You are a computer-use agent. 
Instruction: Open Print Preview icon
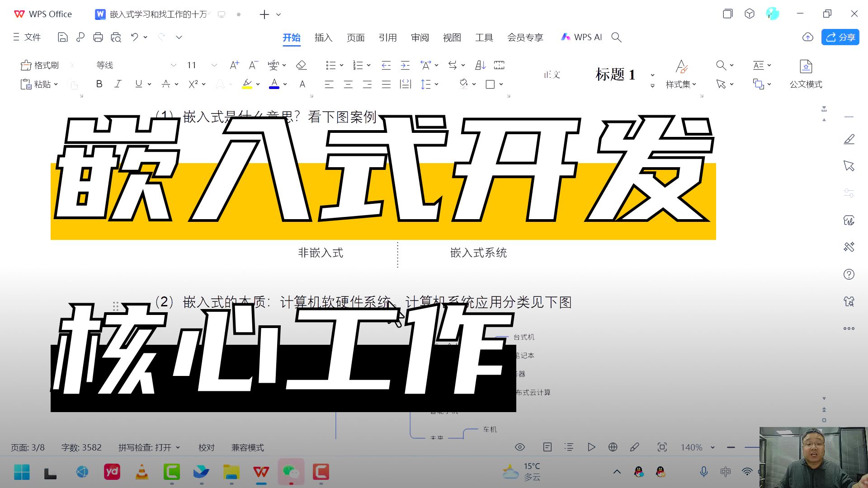click(x=116, y=38)
